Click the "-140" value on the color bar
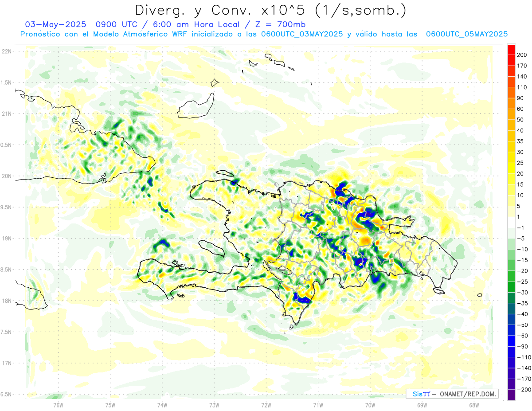Viewport: 532px width, 411px height. (524, 368)
